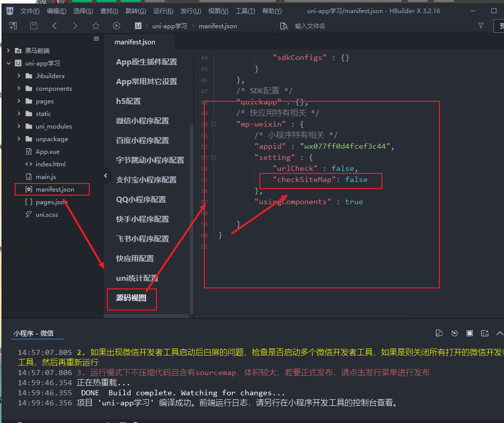504x423 pixels.
Task: Click the filter funnel icon near the search box
Action: [x=481, y=26]
